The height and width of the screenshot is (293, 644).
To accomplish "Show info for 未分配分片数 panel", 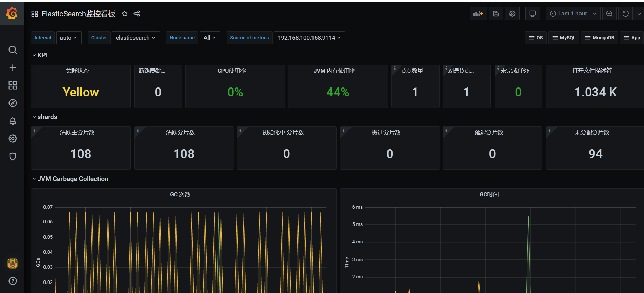I will point(549,130).
